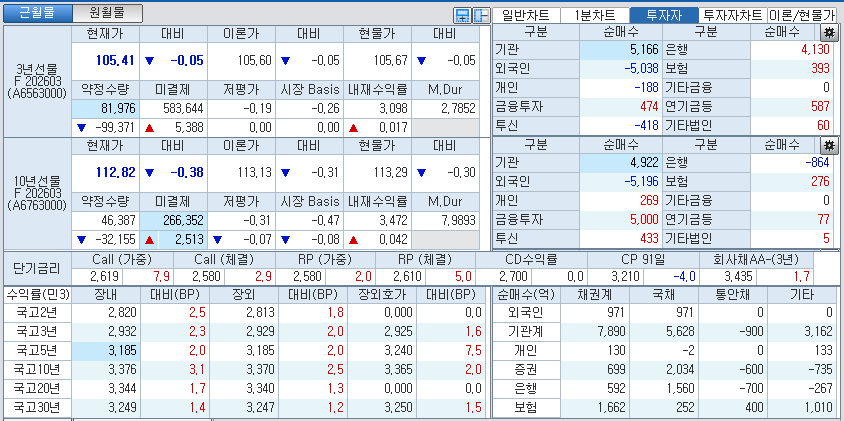The width and height of the screenshot is (844, 421).
Task: Open the 투자자차트 tab
Action: click(733, 15)
